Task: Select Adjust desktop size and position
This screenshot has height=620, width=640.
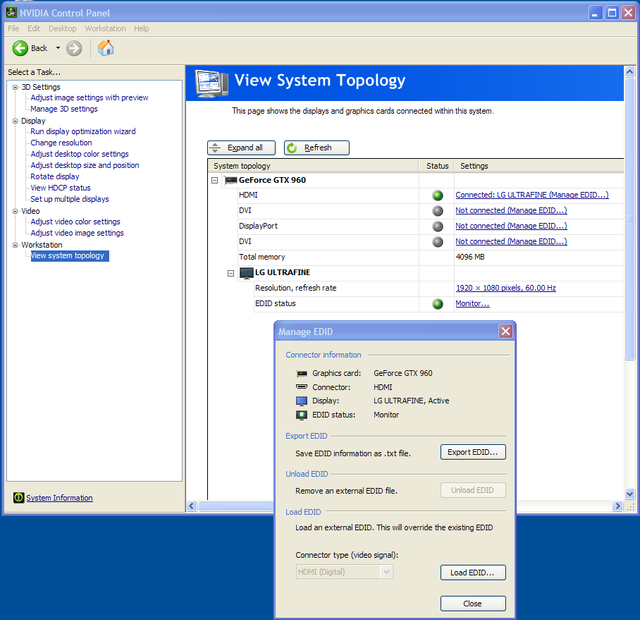Action: pos(85,166)
